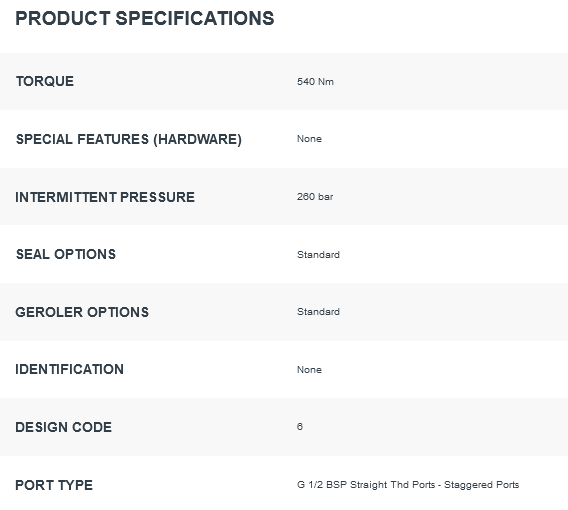Click the None value for Identification
The height and width of the screenshot is (510, 568).
click(x=309, y=369)
